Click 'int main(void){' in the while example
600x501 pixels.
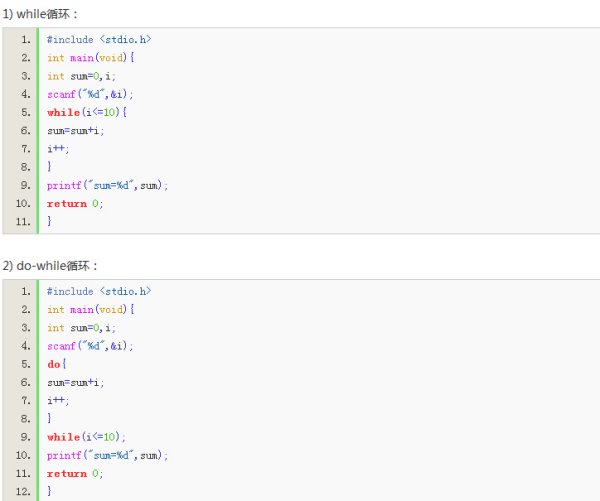pos(91,58)
